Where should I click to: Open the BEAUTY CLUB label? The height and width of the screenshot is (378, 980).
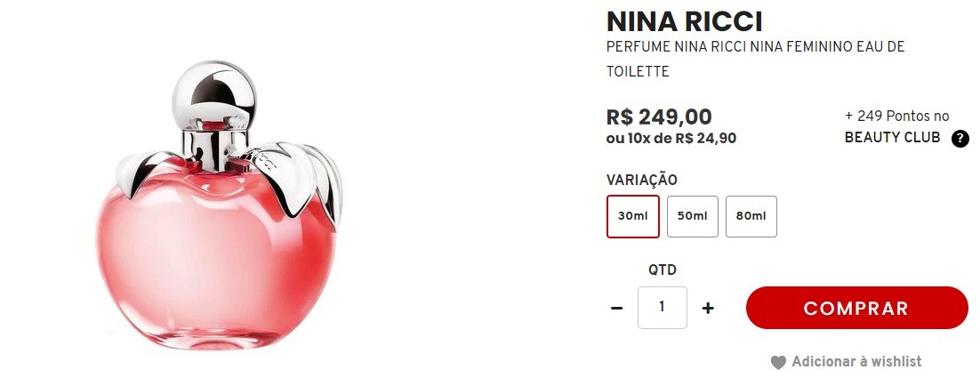coord(893,138)
